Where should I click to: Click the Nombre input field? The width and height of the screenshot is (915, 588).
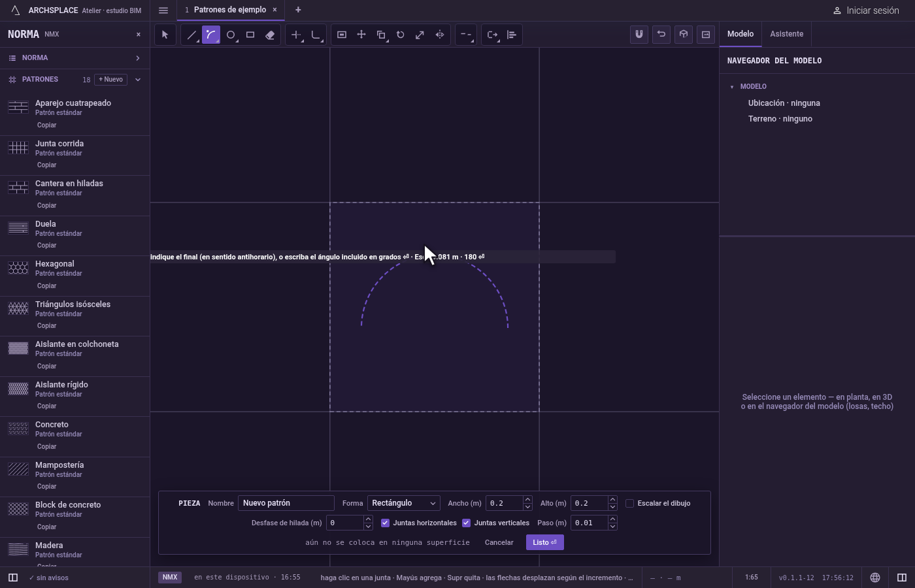tap(286, 503)
